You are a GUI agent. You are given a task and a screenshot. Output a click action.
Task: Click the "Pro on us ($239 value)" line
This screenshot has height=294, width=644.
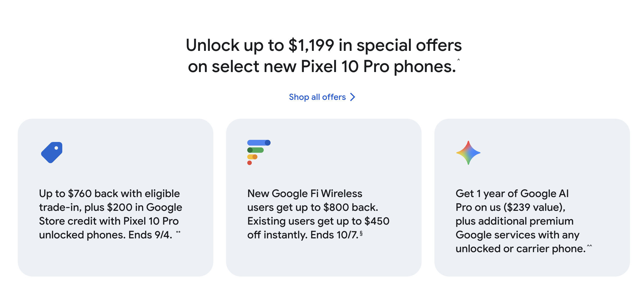coord(510,207)
